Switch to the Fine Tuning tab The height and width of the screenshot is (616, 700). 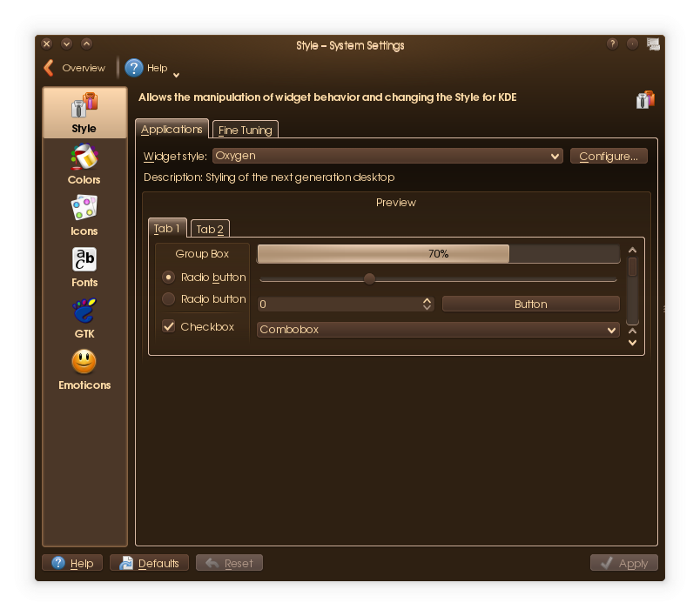pos(246,130)
